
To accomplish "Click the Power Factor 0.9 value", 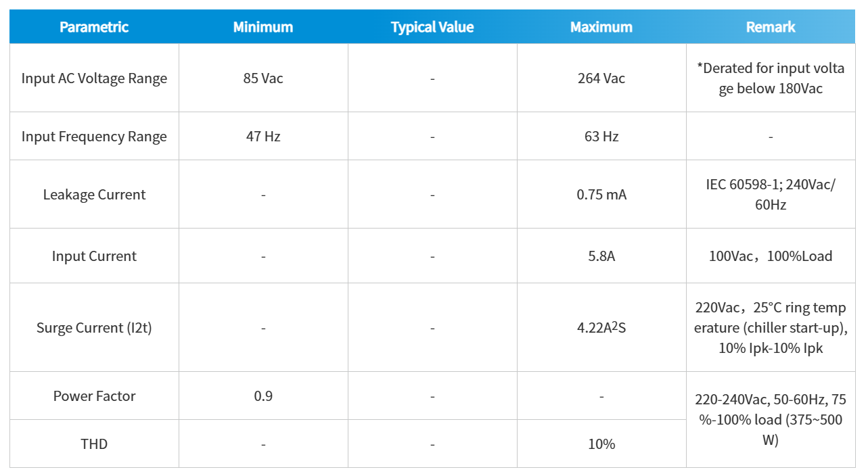I will [x=263, y=396].
